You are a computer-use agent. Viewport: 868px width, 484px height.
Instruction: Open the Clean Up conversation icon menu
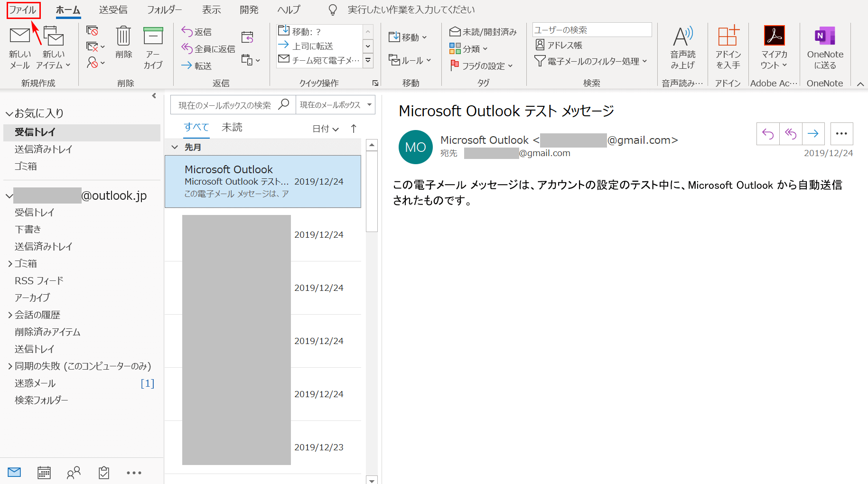[95, 47]
